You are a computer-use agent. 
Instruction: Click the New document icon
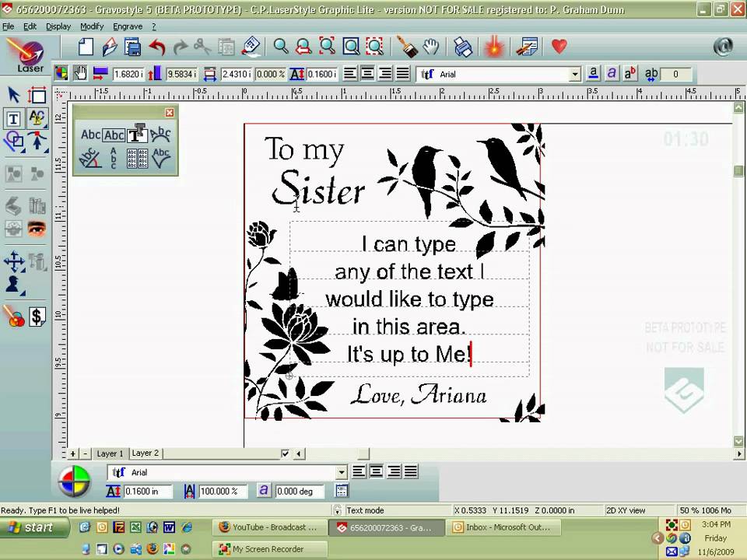coord(86,47)
